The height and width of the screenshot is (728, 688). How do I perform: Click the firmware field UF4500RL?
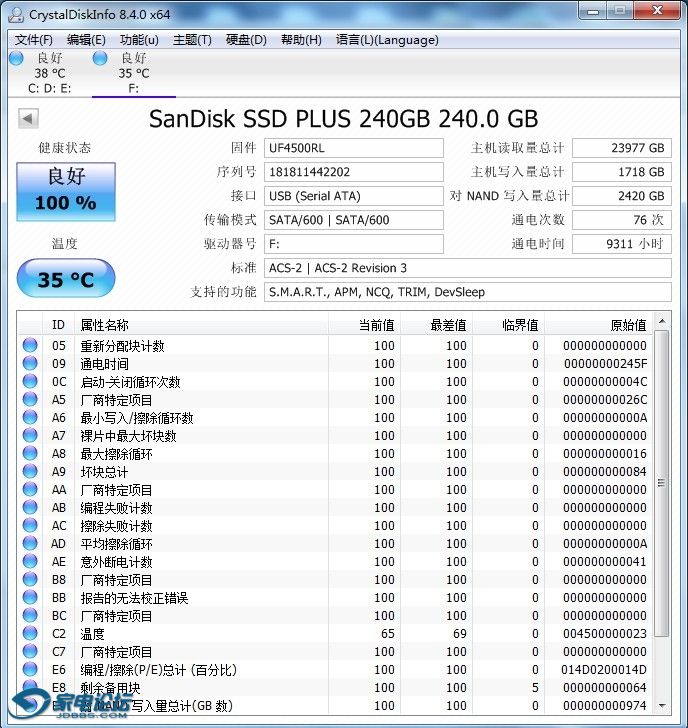point(354,148)
